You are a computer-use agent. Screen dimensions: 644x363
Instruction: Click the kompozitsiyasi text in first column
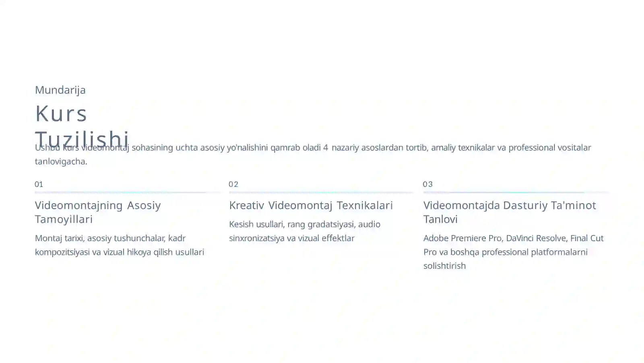click(62, 252)
